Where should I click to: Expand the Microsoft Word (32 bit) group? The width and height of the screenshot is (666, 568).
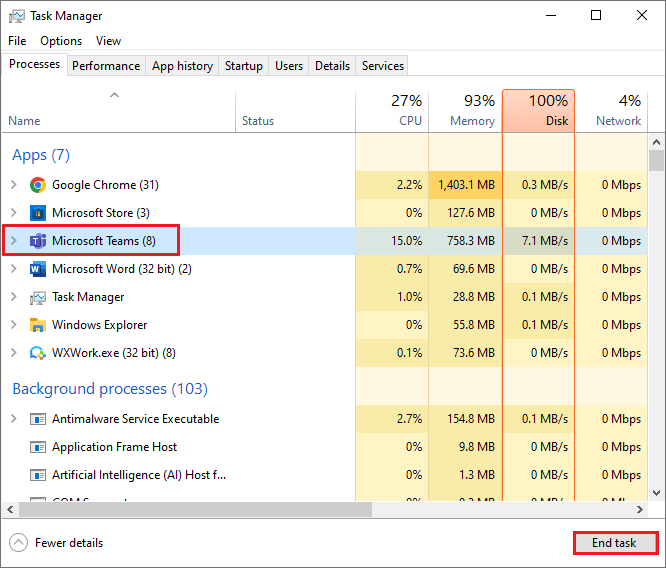point(14,269)
